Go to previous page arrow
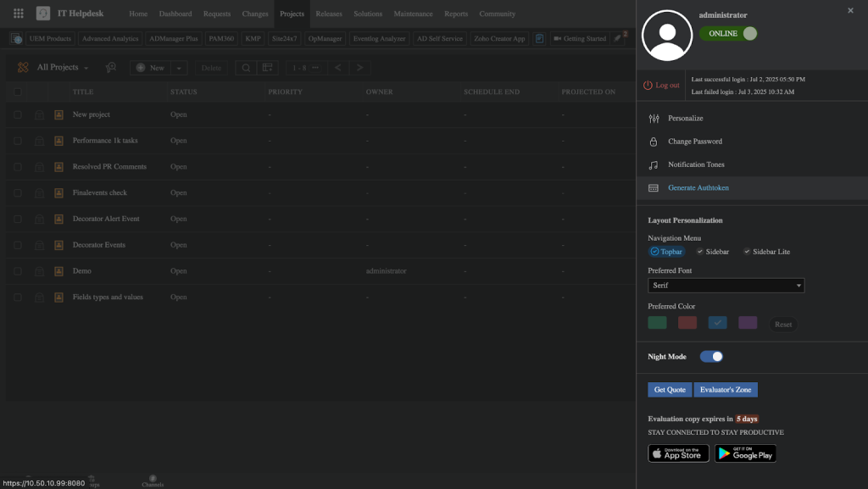The width and height of the screenshot is (868, 489). 338,68
